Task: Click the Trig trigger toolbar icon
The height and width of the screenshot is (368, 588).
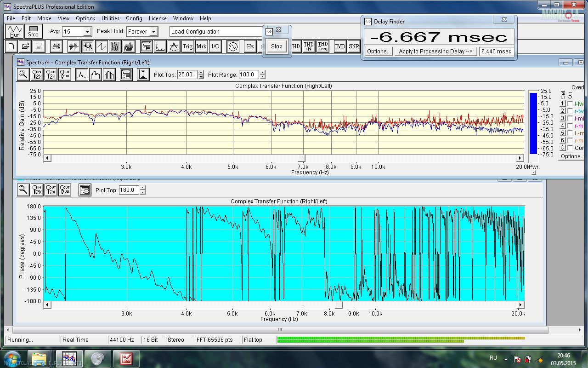Action: [x=187, y=46]
